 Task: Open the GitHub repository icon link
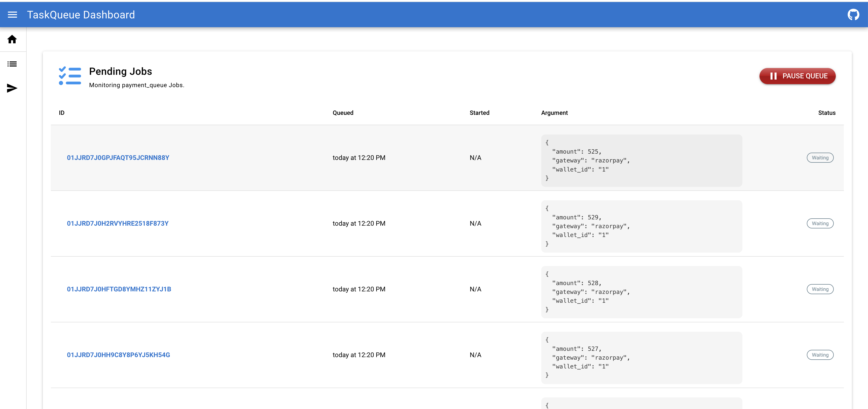(853, 15)
